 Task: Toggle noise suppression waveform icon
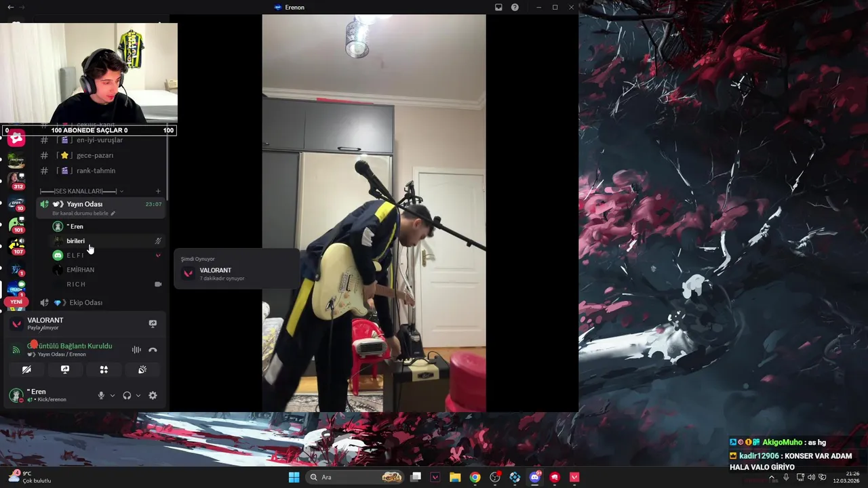point(136,350)
